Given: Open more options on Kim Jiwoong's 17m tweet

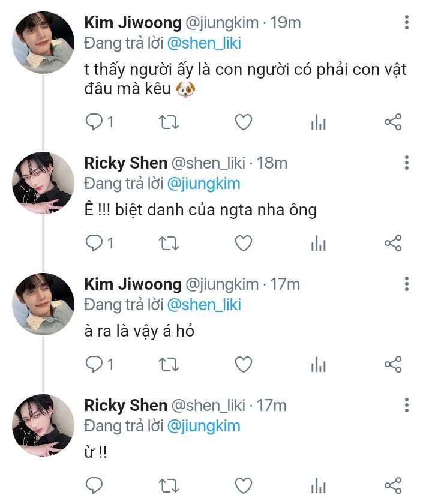Looking at the screenshot, I should [407, 284].
